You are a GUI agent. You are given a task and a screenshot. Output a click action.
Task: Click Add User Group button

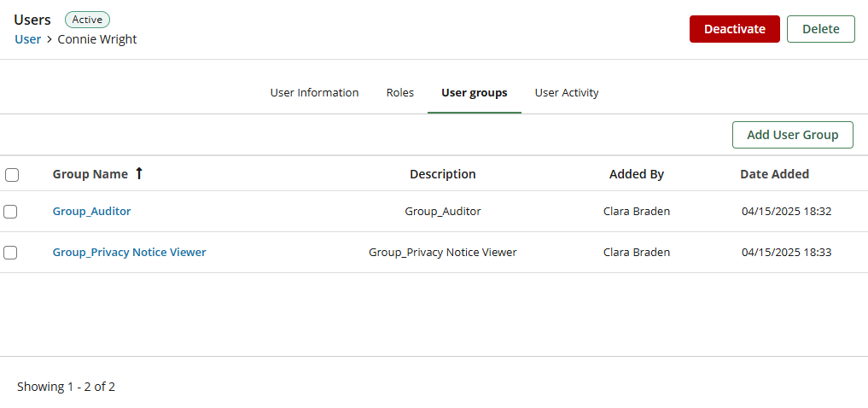pyautogui.click(x=793, y=135)
